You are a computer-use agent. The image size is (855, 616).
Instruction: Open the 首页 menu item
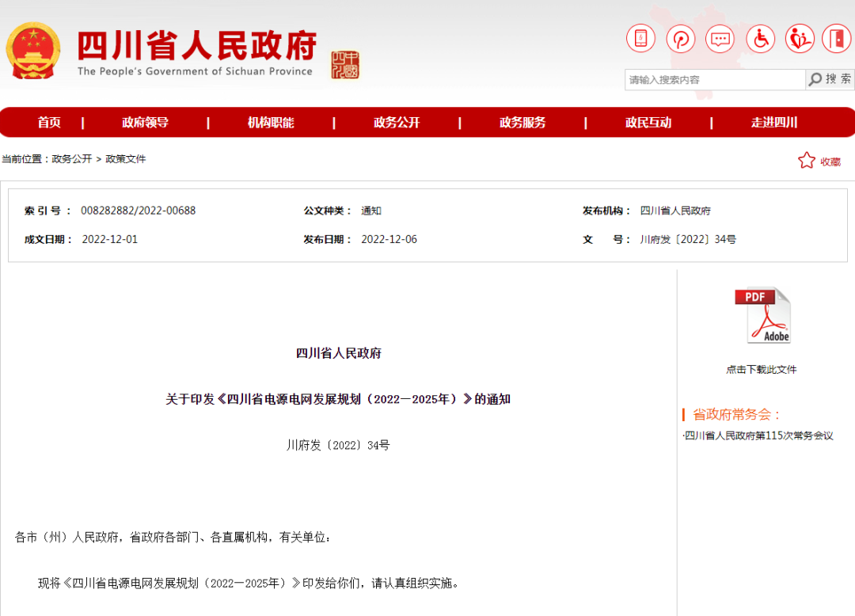pyautogui.click(x=49, y=123)
